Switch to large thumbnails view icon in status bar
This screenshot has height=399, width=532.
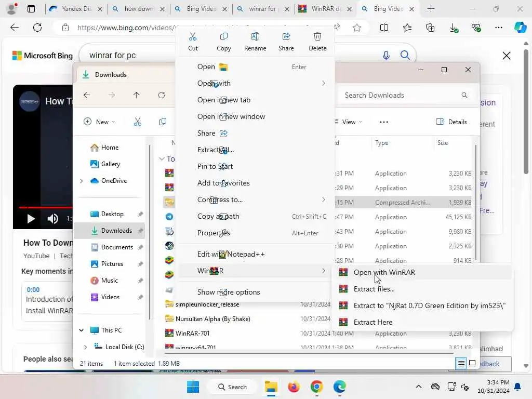click(x=472, y=364)
